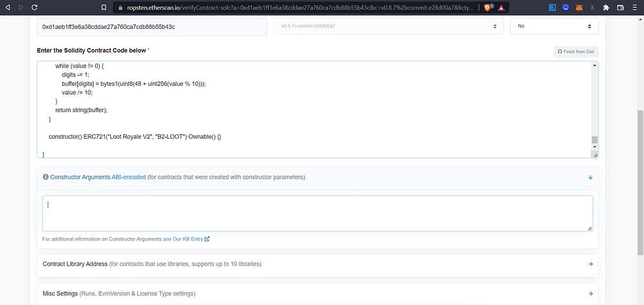Go forward in browser history
Screen dimensions: 644x305
tap(21, 7)
